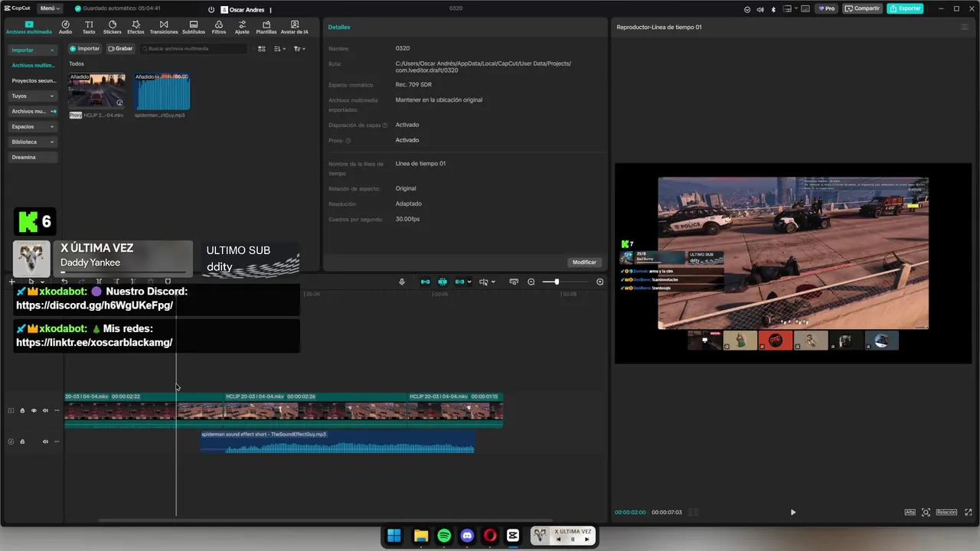Expand the Espacios sidebar section
This screenshot has width=980, height=551.
click(x=33, y=126)
